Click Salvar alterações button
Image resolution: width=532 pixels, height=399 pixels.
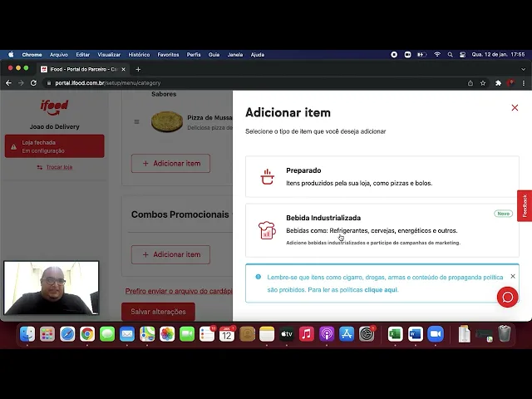(x=158, y=312)
